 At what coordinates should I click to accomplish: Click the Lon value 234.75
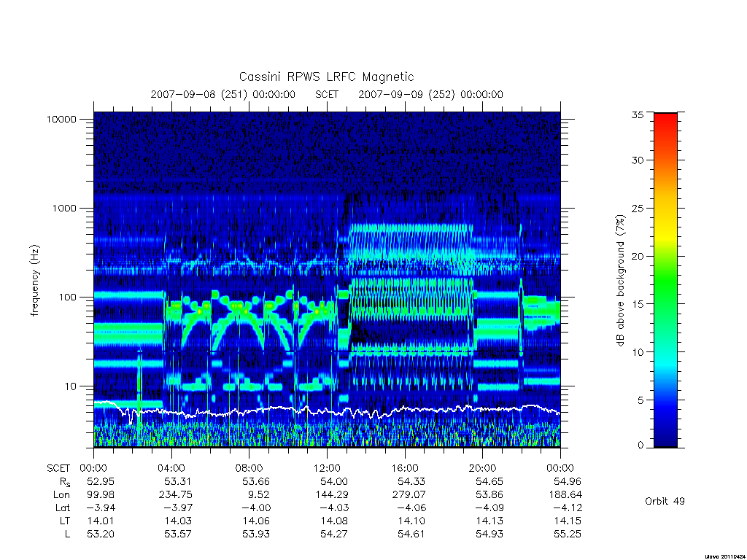pyautogui.click(x=176, y=495)
